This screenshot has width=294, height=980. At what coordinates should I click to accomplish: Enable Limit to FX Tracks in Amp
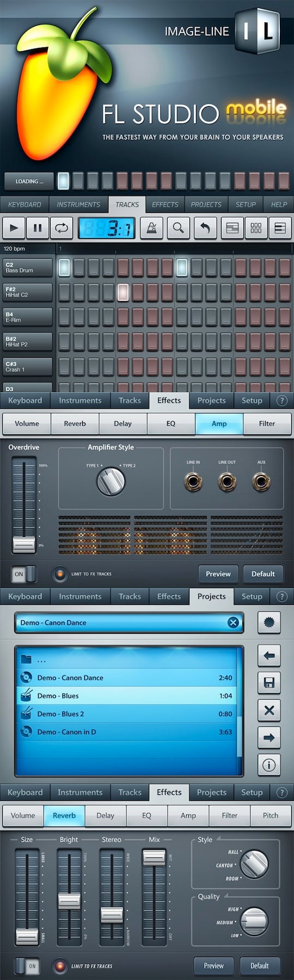click(59, 574)
